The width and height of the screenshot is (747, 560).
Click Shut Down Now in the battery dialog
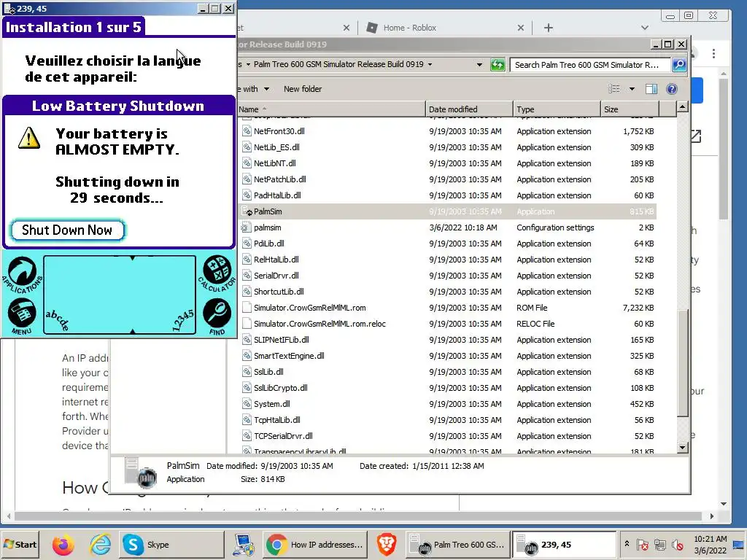67,230
